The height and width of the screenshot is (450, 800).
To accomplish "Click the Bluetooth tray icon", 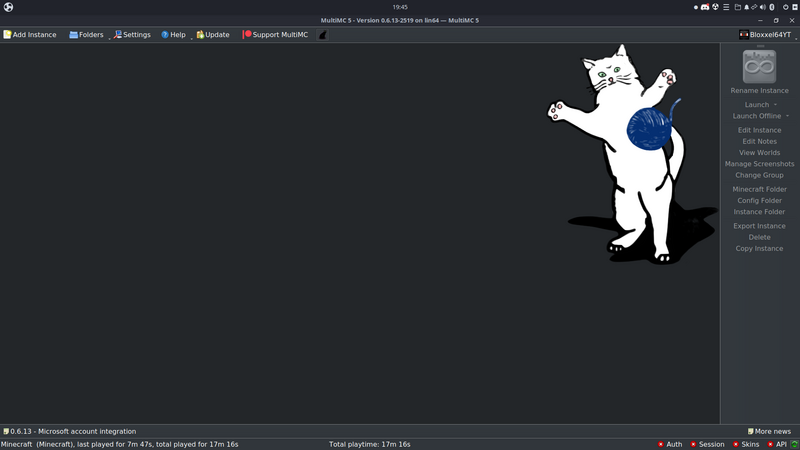I will [772, 7].
